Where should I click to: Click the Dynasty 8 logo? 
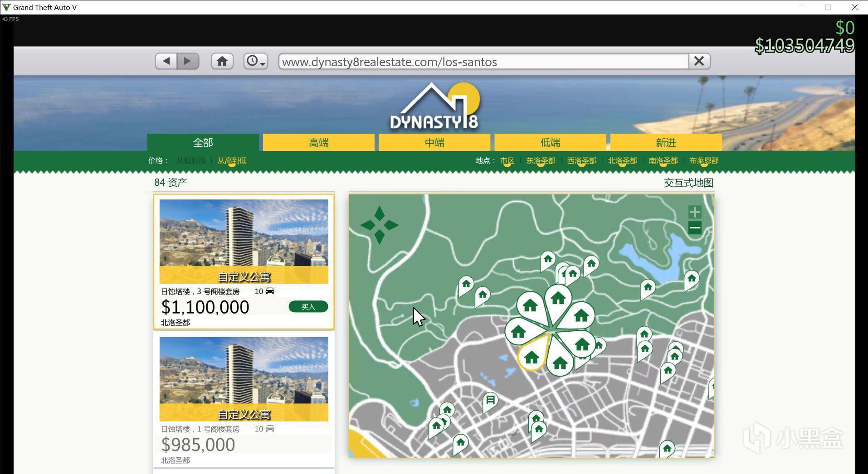[434, 106]
